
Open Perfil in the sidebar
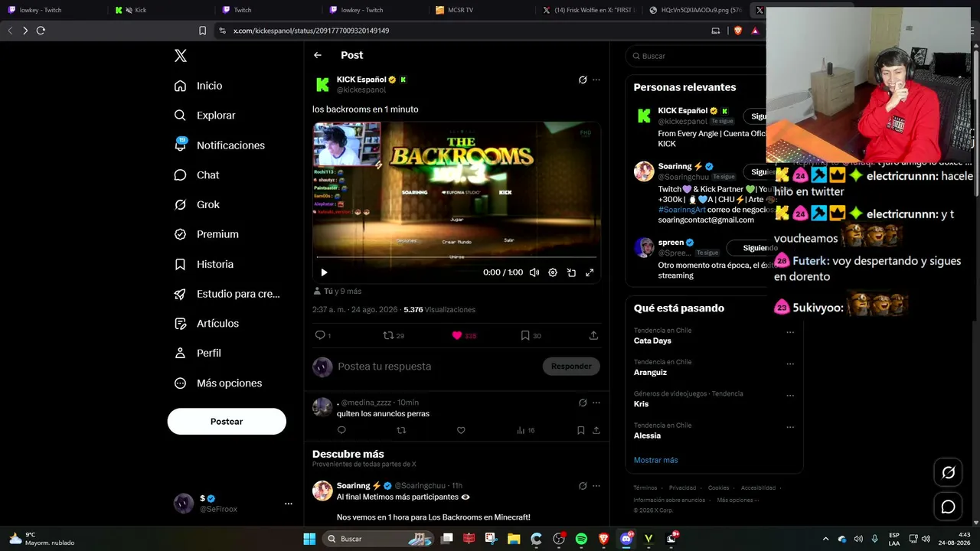tap(198, 354)
